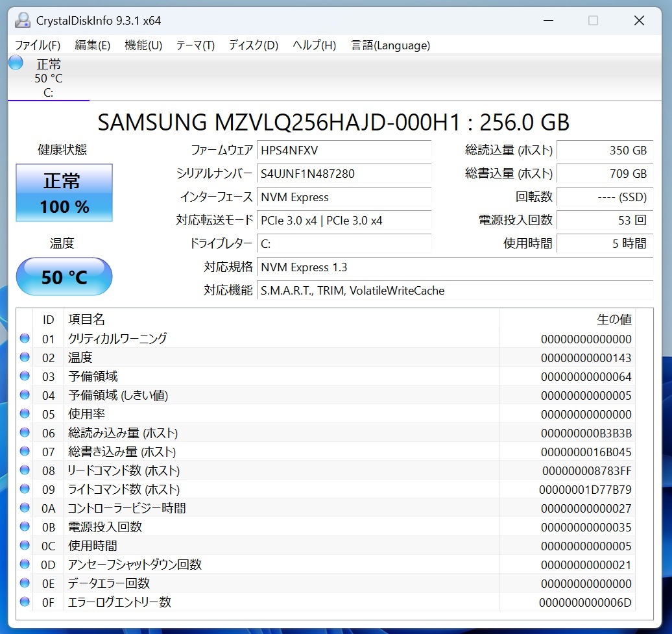
Task: Click status orb of ID 03 予備領域 row
Action: [25, 376]
